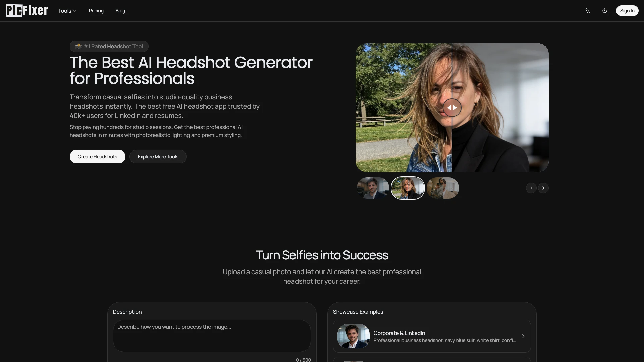Click chevron on Corporate & LinkedIn row
The height and width of the screenshot is (362, 644).
pyautogui.click(x=523, y=336)
